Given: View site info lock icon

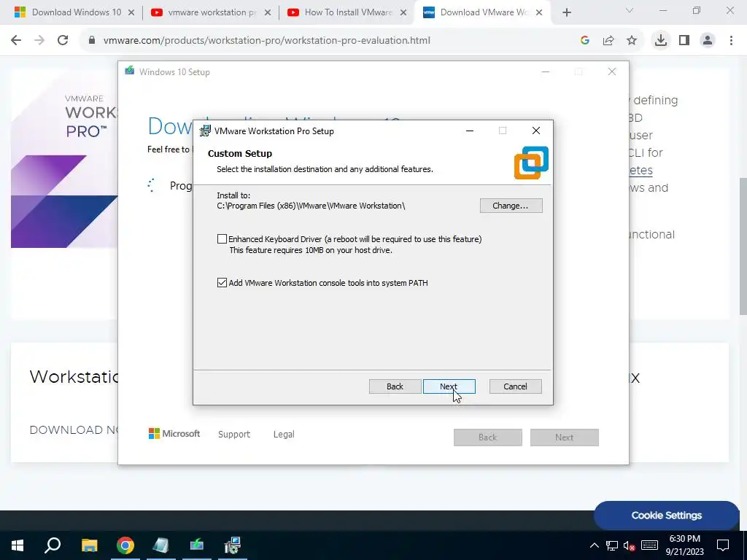Looking at the screenshot, I should pyautogui.click(x=92, y=41).
